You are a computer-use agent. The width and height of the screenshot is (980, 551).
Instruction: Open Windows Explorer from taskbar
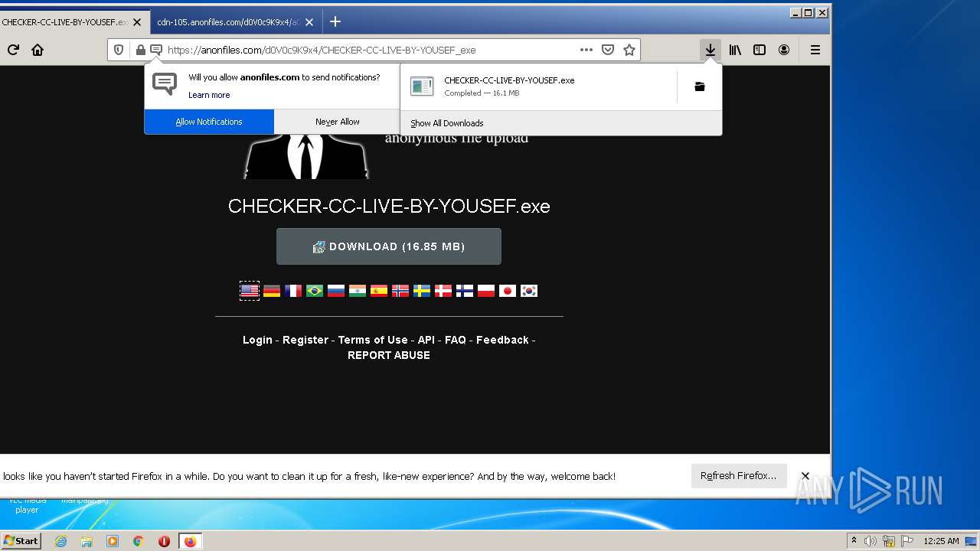[x=87, y=541]
